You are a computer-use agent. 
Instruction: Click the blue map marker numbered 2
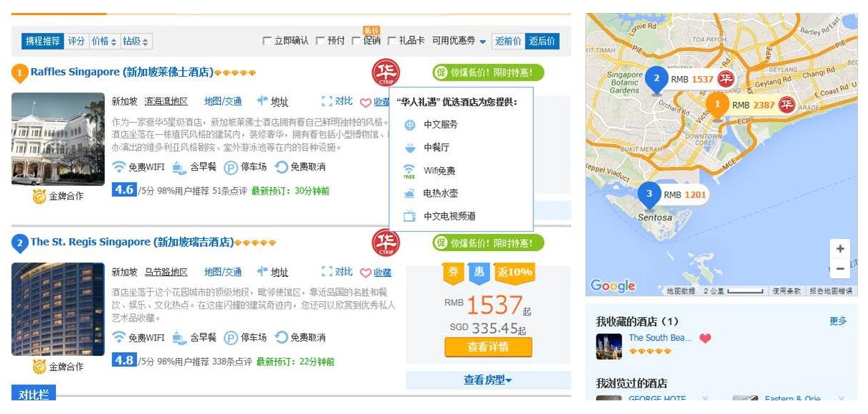[655, 80]
